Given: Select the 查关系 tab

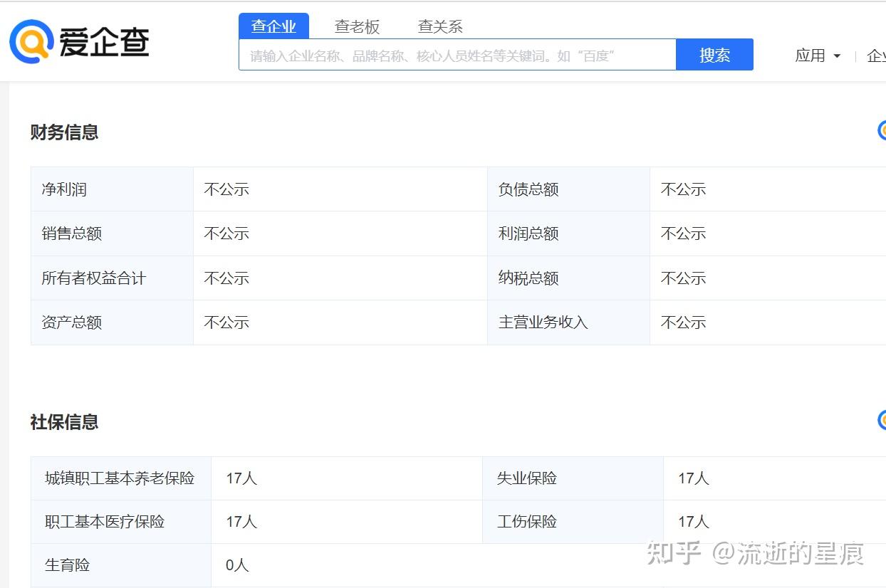Looking at the screenshot, I should pos(440,27).
